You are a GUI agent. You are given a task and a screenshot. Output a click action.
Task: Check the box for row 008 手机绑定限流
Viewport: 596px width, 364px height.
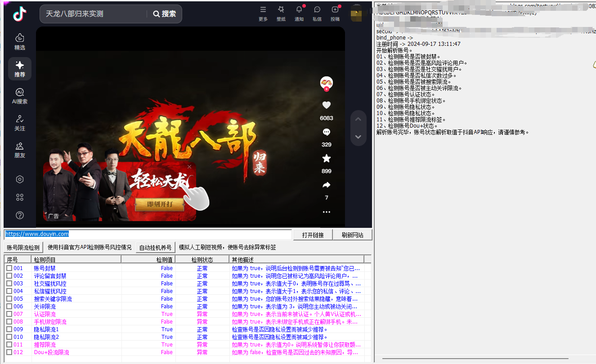(9, 322)
